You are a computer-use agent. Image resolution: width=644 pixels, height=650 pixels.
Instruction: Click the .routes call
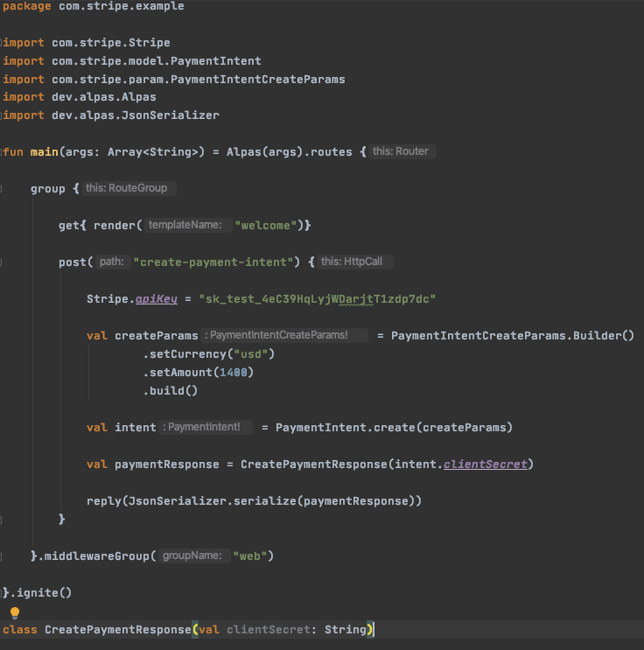(x=327, y=151)
